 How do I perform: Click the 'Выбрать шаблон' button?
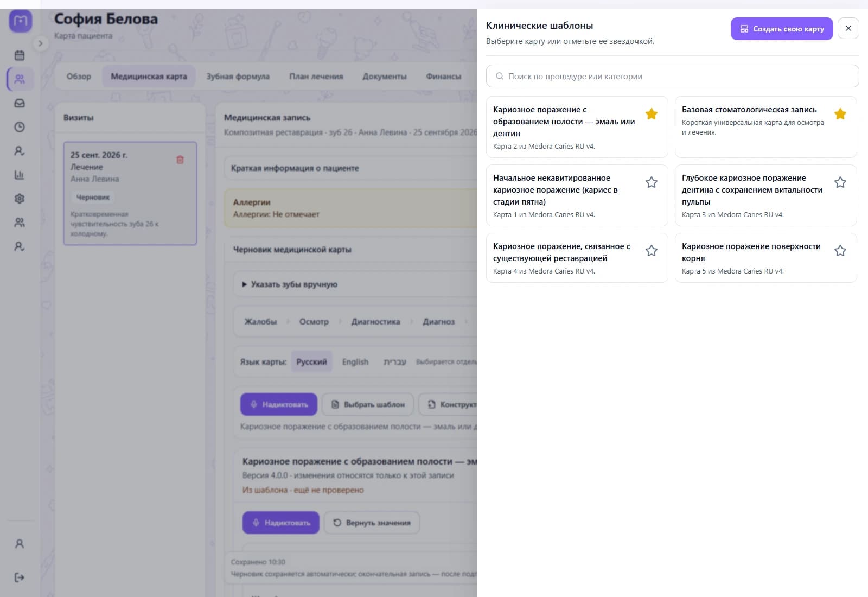368,404
